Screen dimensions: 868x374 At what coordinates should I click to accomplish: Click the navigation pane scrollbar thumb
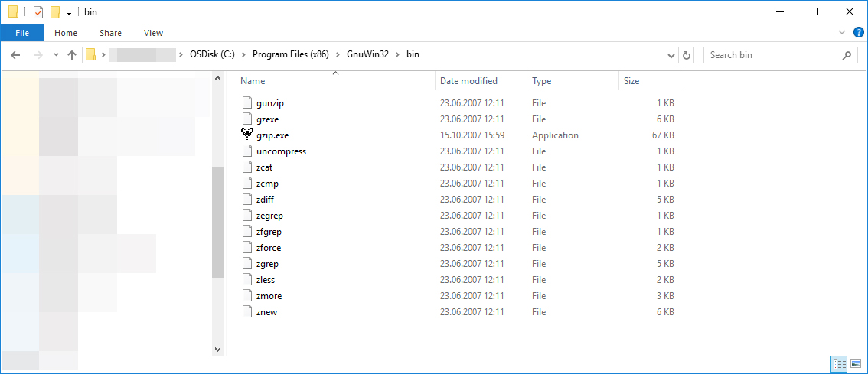click(217, 223)
